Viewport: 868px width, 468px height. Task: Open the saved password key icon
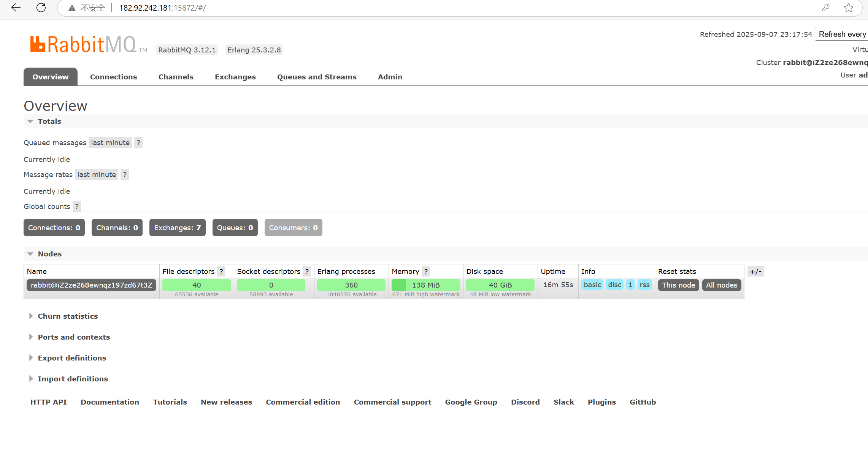[825, 8]
